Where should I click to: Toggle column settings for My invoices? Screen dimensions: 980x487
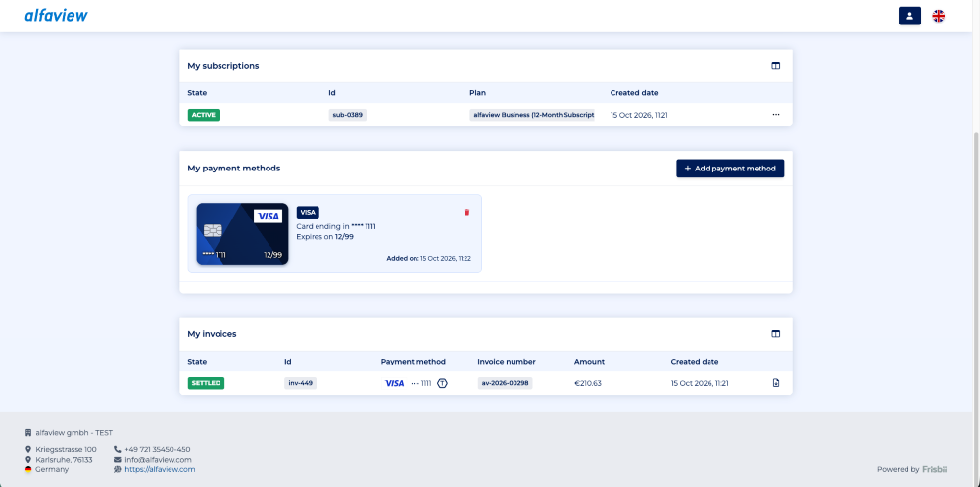[775, 334]
